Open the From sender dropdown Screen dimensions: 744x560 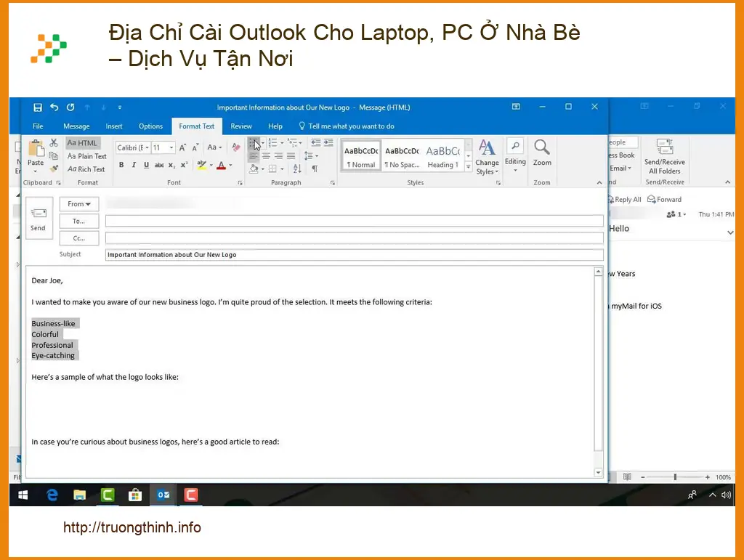click(x=79, y=204)
